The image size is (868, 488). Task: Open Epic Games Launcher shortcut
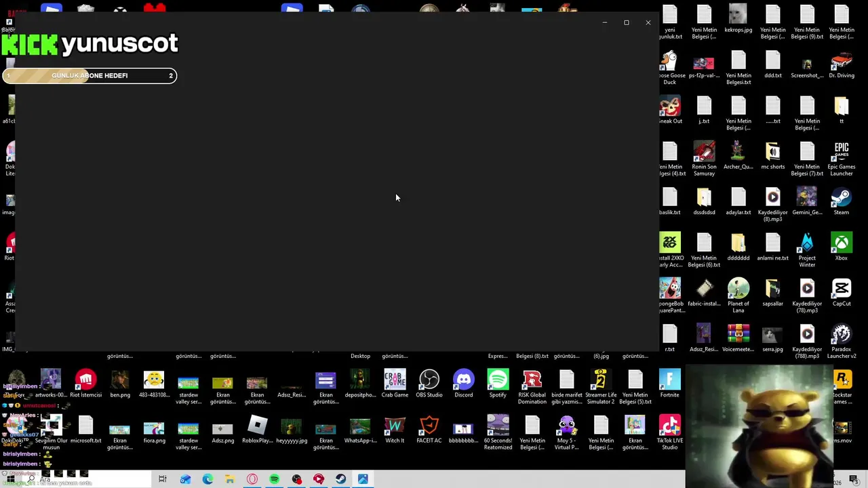point(841,159)
